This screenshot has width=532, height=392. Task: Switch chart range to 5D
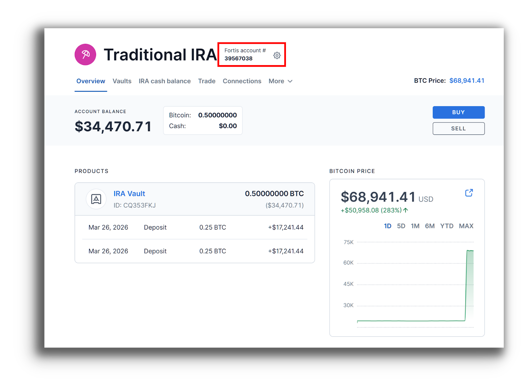401,226
